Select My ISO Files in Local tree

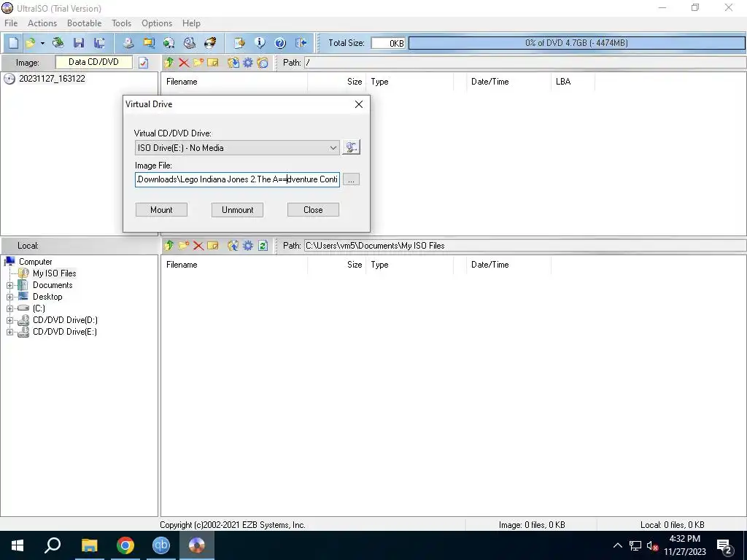[54, 273]
